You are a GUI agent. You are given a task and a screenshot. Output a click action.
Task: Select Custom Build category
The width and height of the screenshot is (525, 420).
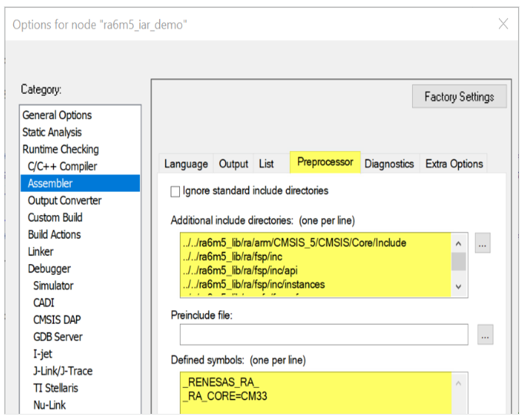tap(55, 218)
